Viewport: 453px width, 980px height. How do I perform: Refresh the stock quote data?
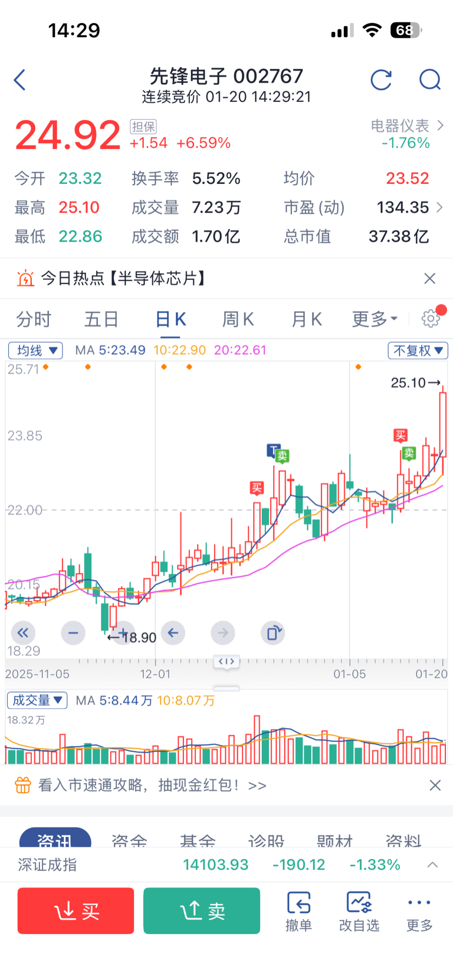coord(381,80)
